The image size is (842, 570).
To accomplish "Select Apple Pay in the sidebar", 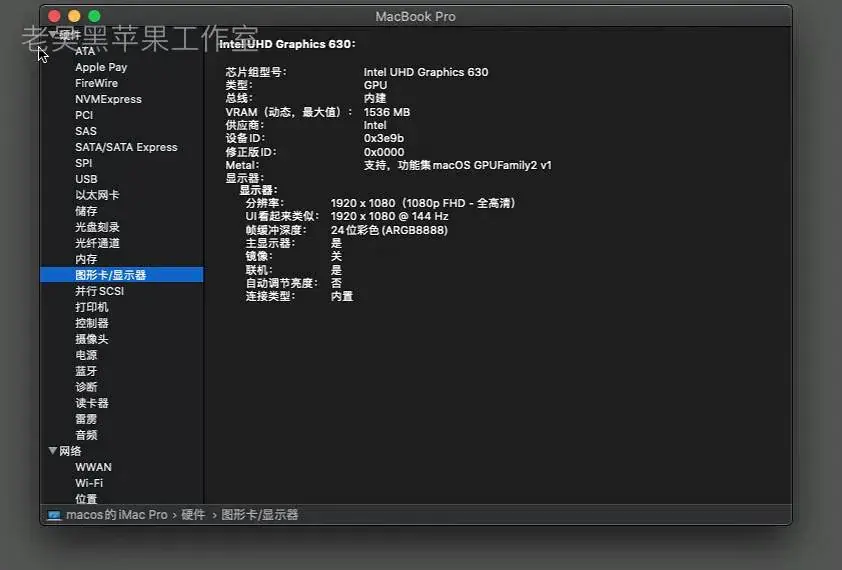I will (101, 67).
